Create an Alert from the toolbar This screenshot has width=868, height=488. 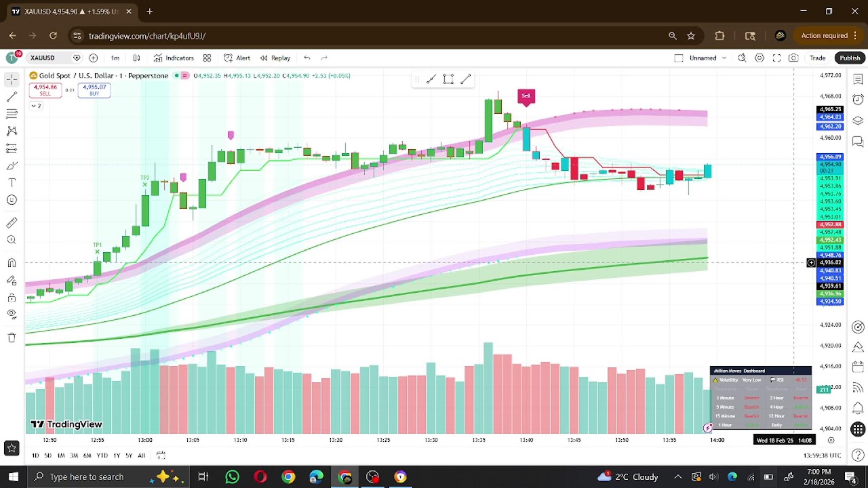coord(237,58)
